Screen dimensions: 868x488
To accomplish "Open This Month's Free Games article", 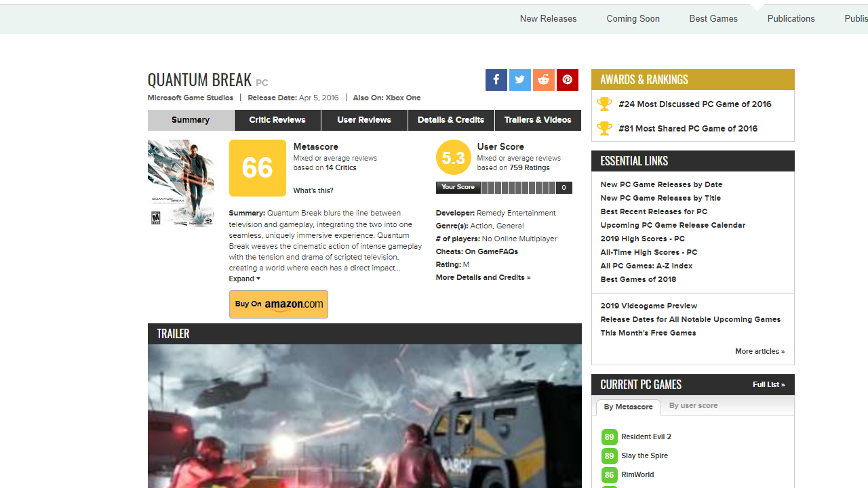I will (x=648, y=333).
